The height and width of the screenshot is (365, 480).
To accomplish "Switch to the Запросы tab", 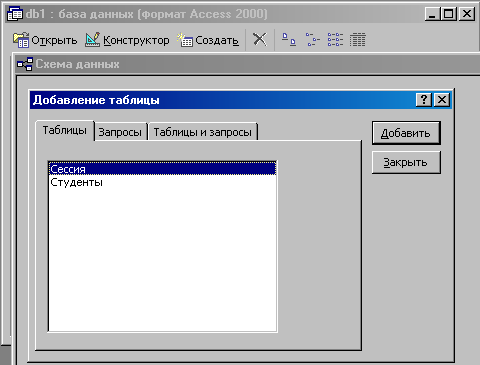I will coord(120,132).
